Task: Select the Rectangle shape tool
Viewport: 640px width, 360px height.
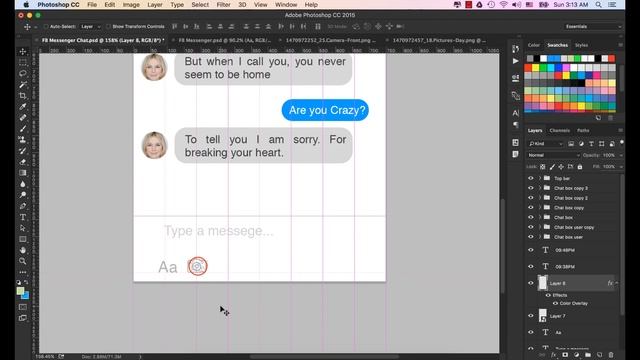Action: [x=23, y=239]
